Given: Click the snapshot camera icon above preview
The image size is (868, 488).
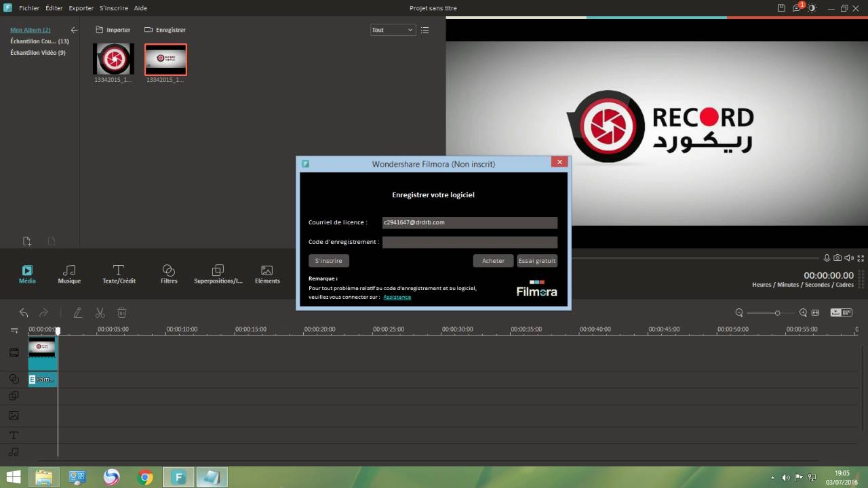Looking at the screenshot, I should 837,258.
